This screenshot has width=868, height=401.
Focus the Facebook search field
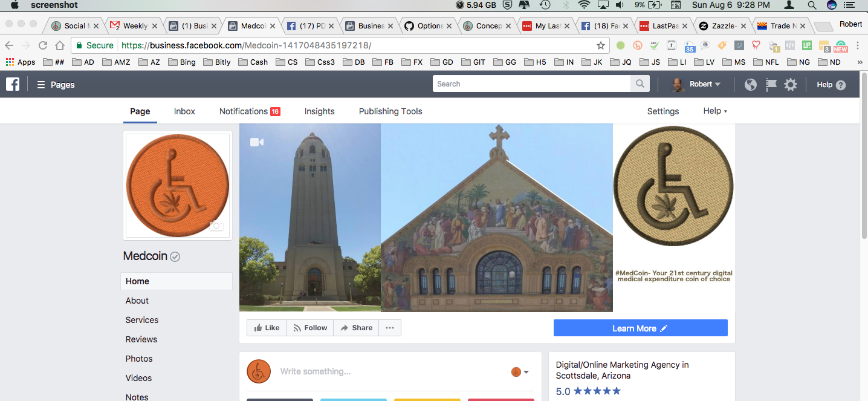click(x=532, y=84)
